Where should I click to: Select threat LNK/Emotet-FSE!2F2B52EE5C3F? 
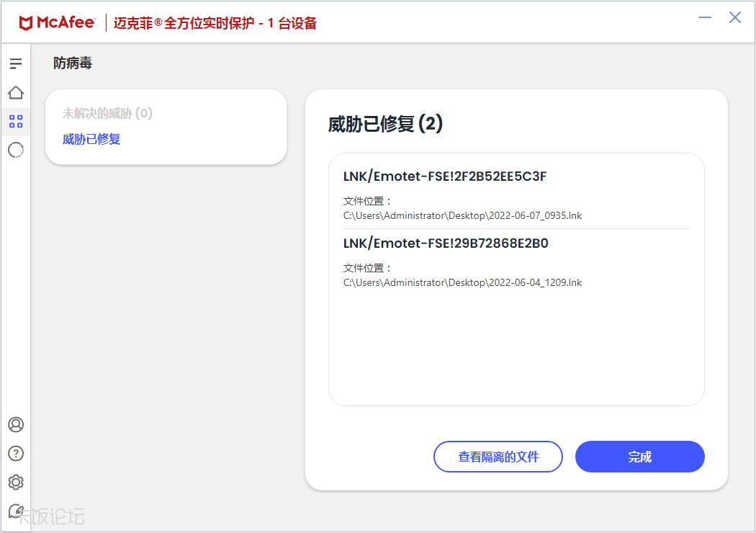pyautogui.click(x=445, y=176)
